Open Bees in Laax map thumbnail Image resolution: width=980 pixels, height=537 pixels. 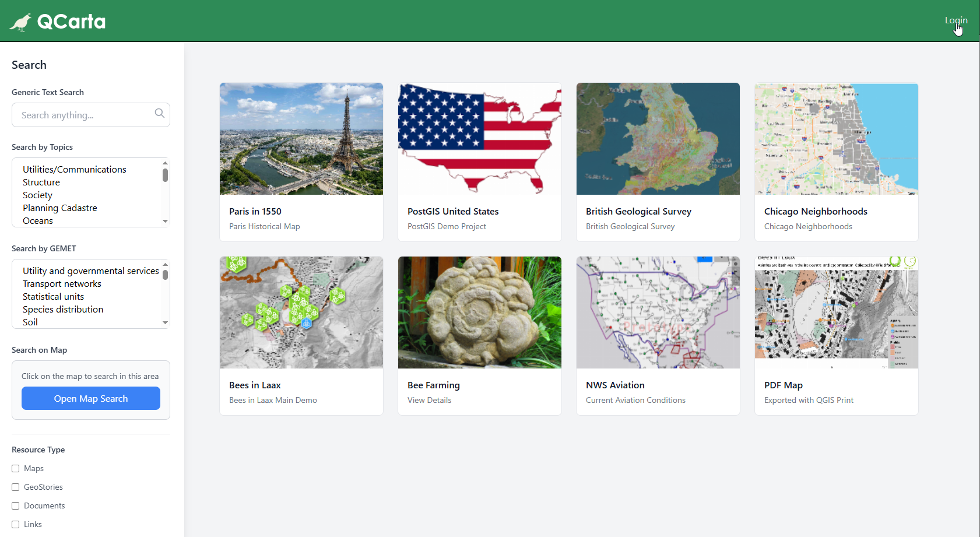pyautogui.click(x=301, y=313)
